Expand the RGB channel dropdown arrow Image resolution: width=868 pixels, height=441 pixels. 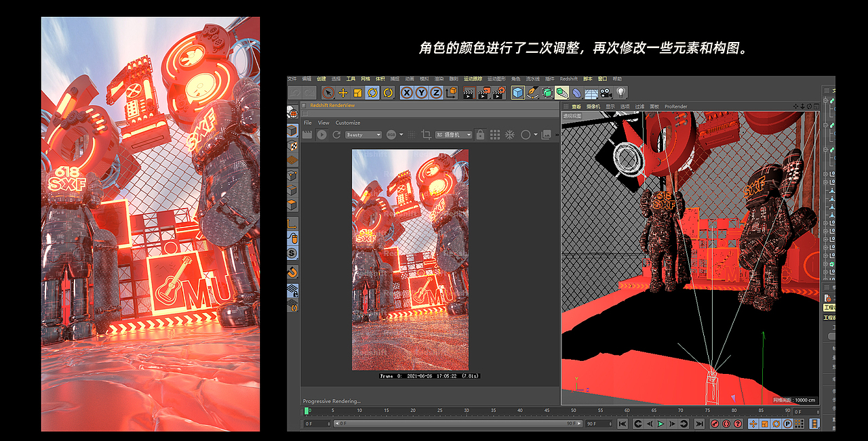pos(401,135)
